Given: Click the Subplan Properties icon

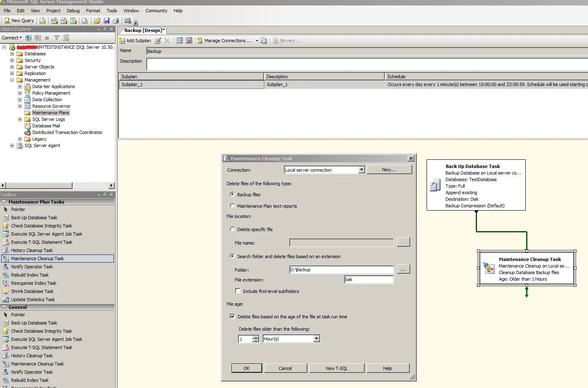Looking at the screenshot, I should (x=158, y=41).
